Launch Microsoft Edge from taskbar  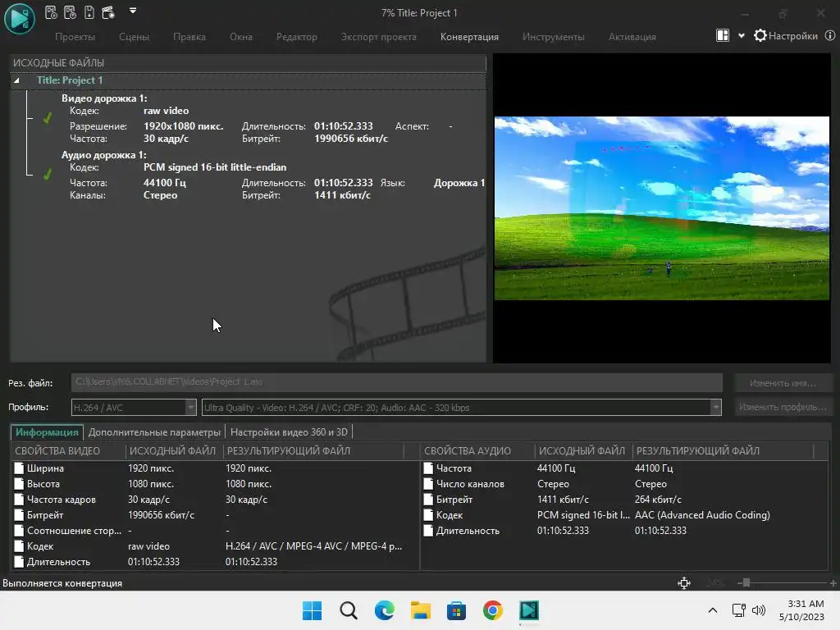pos(384,610)
